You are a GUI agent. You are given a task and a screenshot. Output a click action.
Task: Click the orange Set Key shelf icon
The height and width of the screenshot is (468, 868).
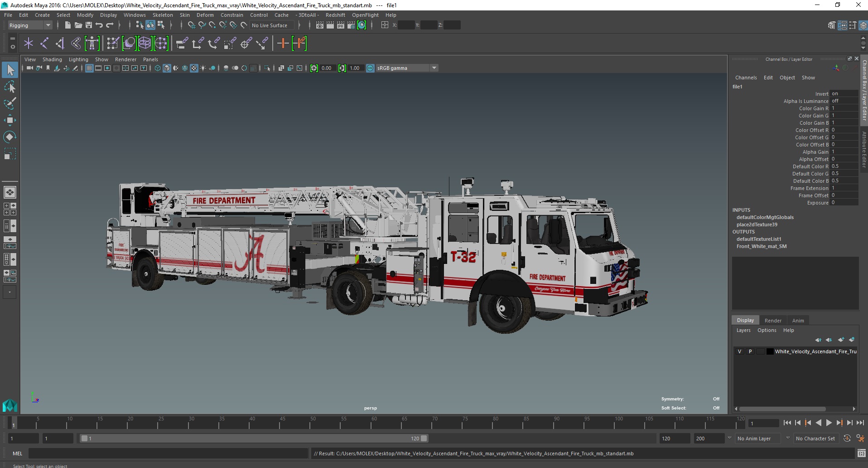tap(283, 44)
